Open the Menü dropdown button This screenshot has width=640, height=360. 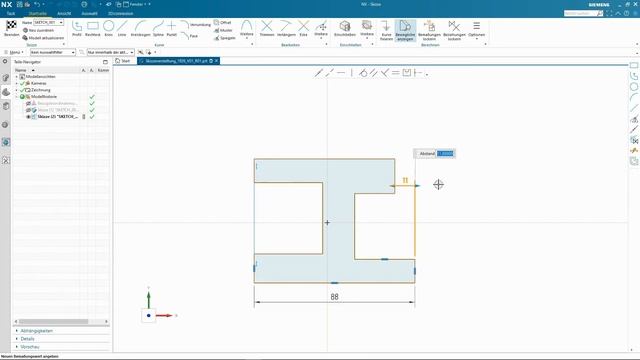[x=14, y=52]
